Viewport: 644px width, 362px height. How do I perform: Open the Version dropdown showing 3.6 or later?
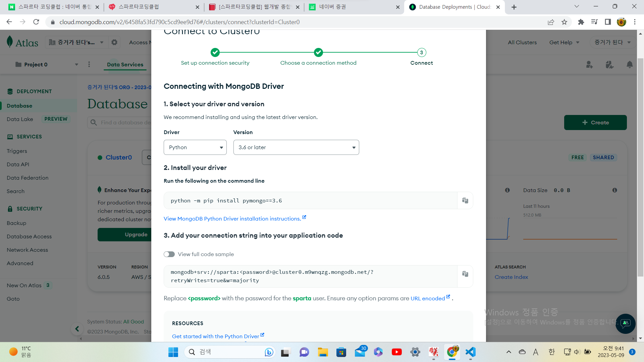(296, 147)
